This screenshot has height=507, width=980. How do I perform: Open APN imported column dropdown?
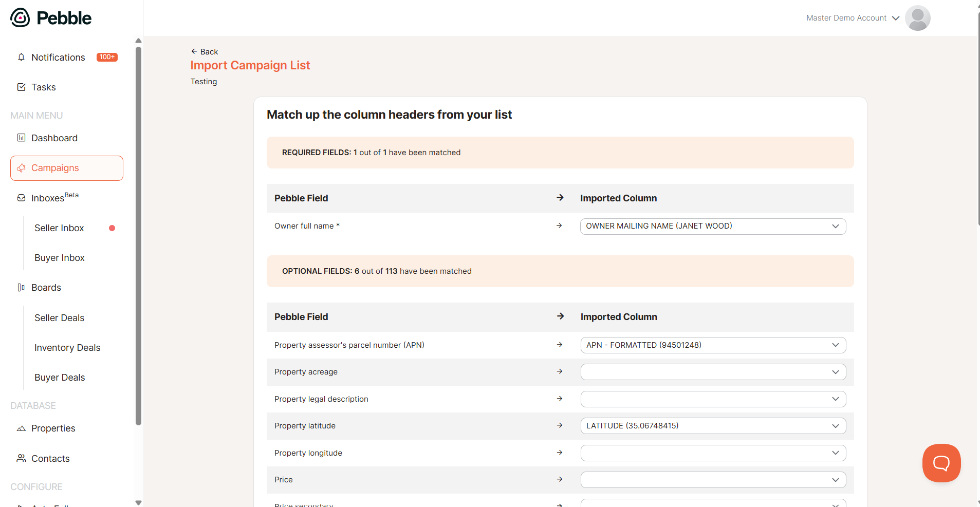click(713, 345)
